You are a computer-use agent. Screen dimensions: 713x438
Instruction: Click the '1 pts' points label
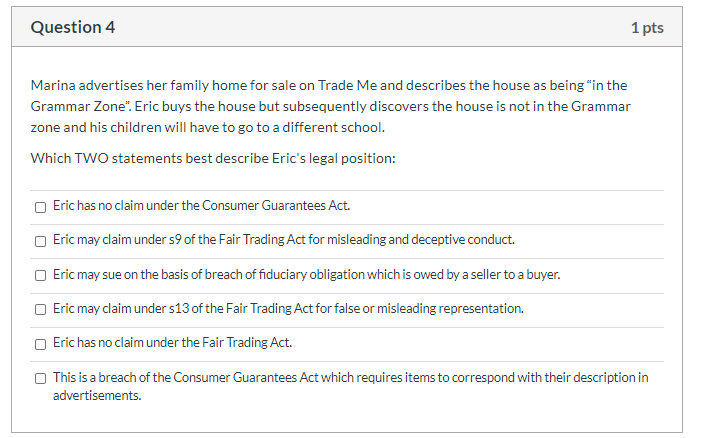pyautogui.click(x=647, y=28)
